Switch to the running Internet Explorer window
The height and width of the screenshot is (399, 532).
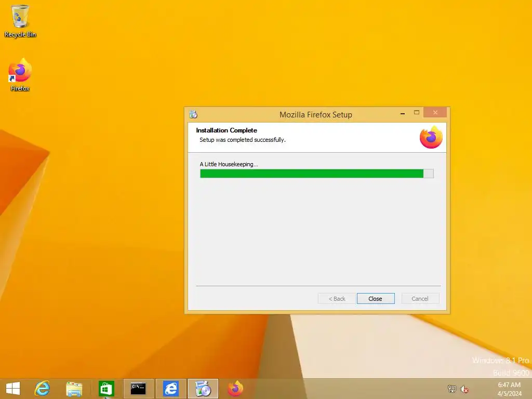pyautogui.click(x=170, y=389)
